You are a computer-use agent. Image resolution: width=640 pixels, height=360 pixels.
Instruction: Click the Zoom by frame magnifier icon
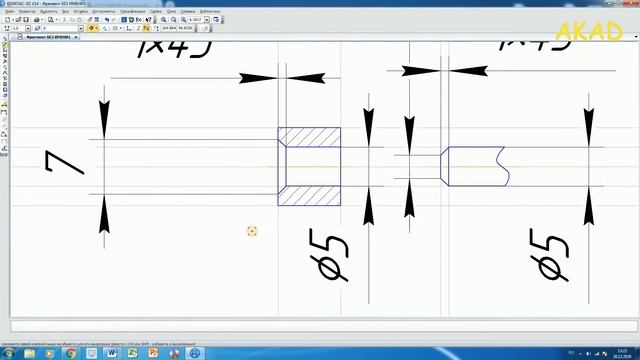(183, 20)
